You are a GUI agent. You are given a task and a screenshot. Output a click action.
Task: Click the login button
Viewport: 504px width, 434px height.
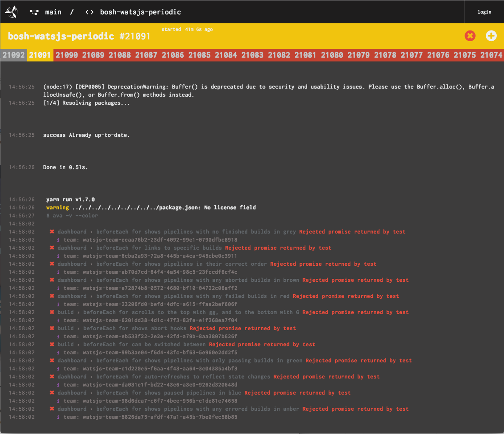pyautogui.click(x=484, y=12)
